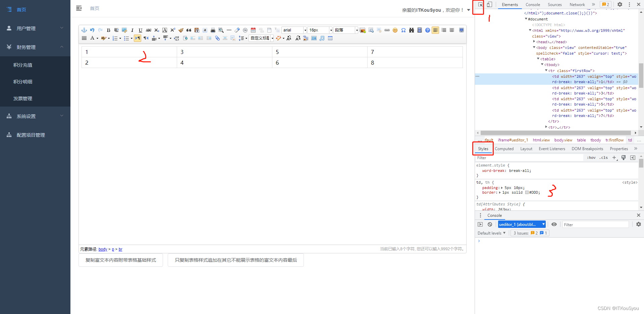Open the special characters omega icon
The width and height of the screenshot is (644, 314).
(x=404, y=30)
